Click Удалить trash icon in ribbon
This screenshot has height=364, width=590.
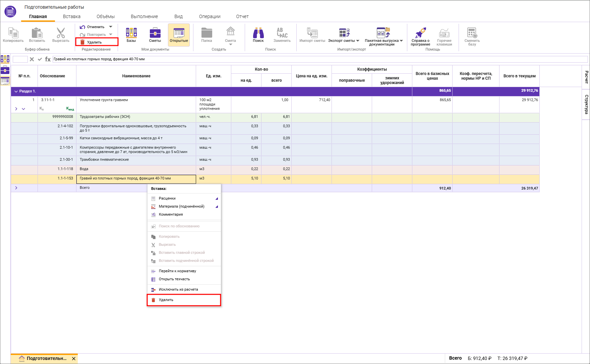(x=82, y=42)
